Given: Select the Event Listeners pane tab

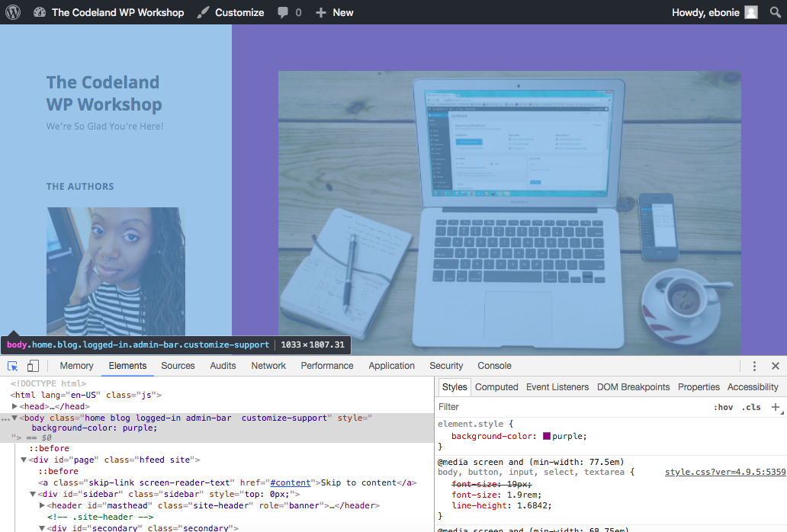Looking at the screenshot, I should [557, 387].
